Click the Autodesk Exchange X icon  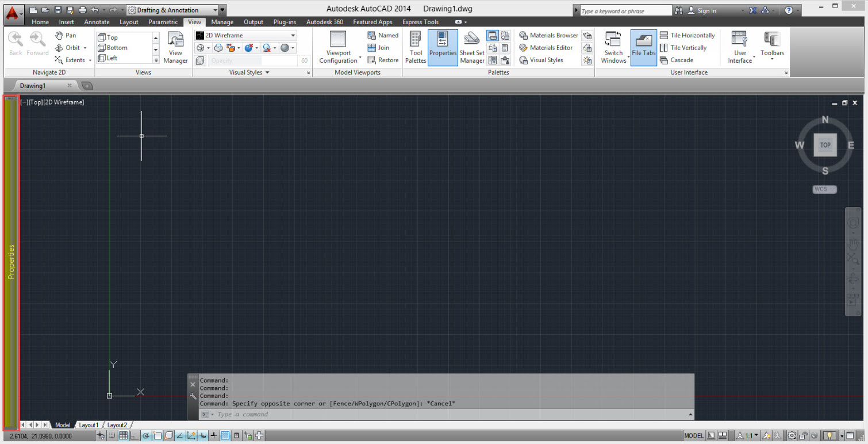coord(752,10)
